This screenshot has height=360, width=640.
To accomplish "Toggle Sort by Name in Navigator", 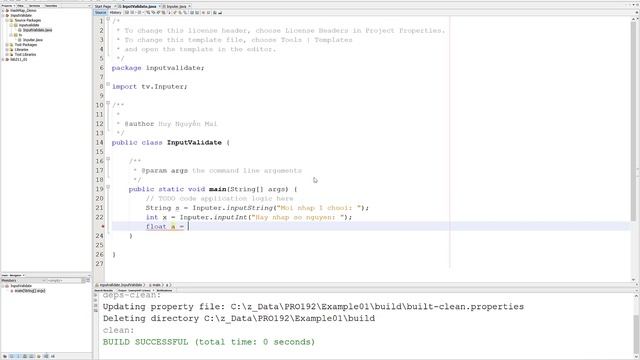I will [46, 356].
